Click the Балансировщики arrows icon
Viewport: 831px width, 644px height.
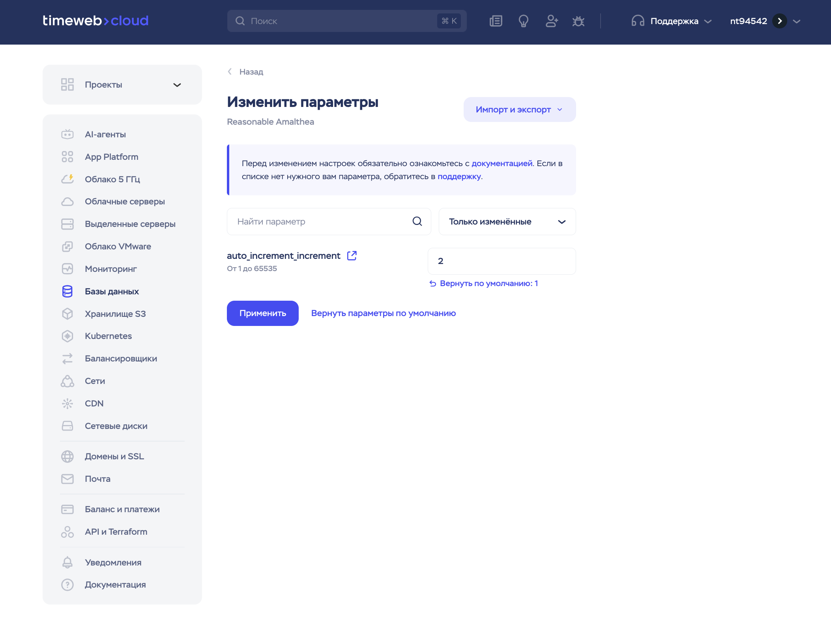click(x=67, y=359)
